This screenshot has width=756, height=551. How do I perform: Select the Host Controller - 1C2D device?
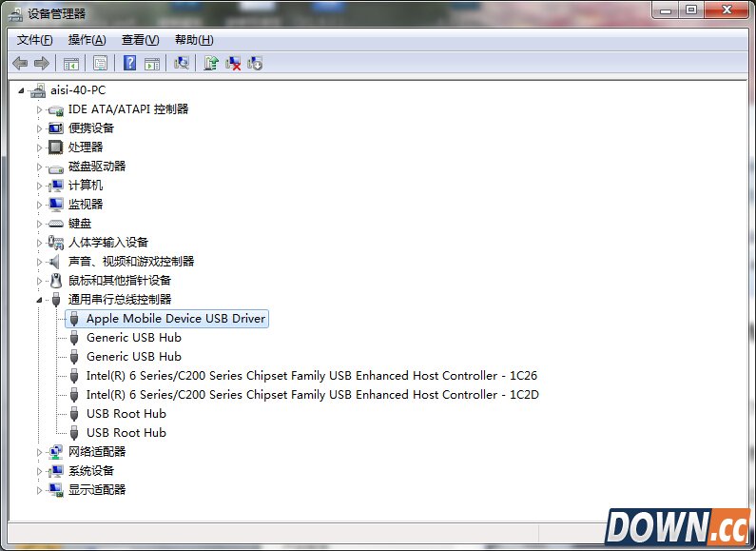tap(312, 395)
